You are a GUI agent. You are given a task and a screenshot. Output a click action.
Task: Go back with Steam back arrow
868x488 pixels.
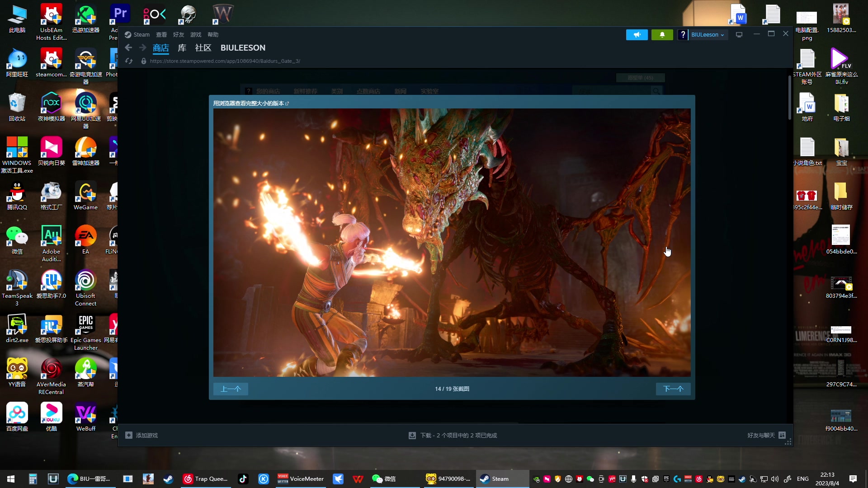click(x=128, y=48)
